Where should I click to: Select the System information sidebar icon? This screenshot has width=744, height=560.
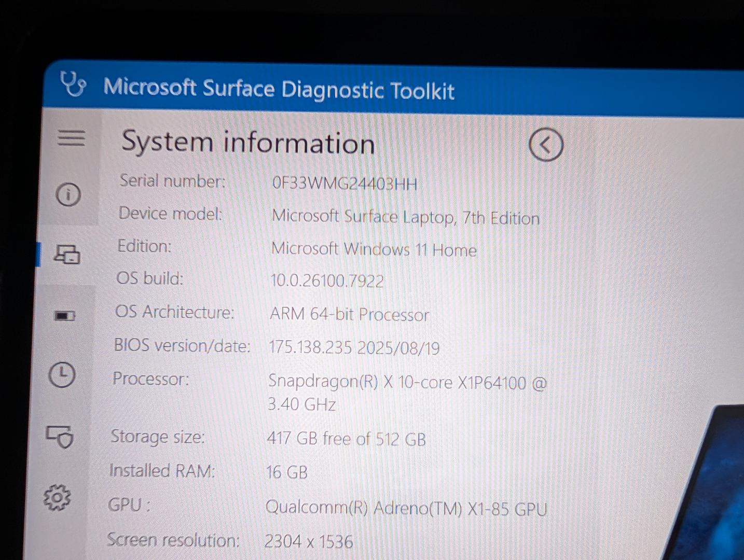click(x=67, y=254)
